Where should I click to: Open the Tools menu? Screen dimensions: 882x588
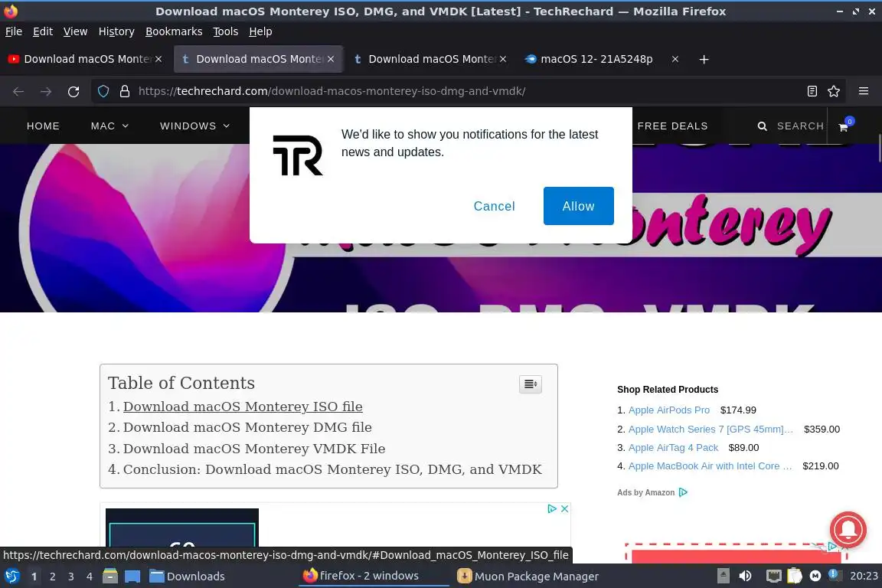coord(226,31)
